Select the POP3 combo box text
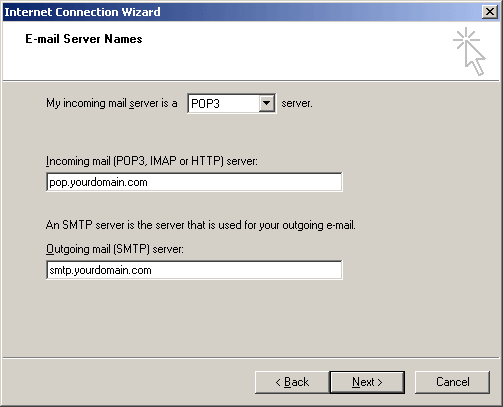Viewport: 503px width, 407px height. point(205,104)
